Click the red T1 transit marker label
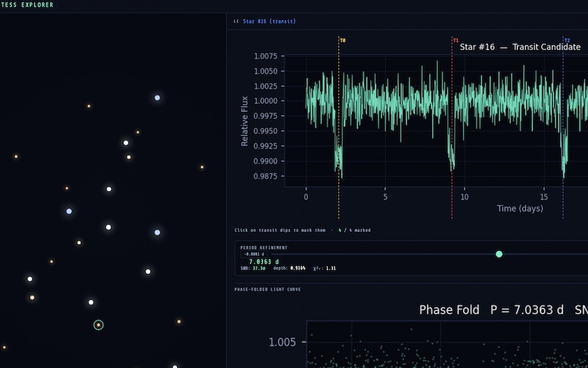Viewport: 588px width, 368px height. [x=456, y=40]
